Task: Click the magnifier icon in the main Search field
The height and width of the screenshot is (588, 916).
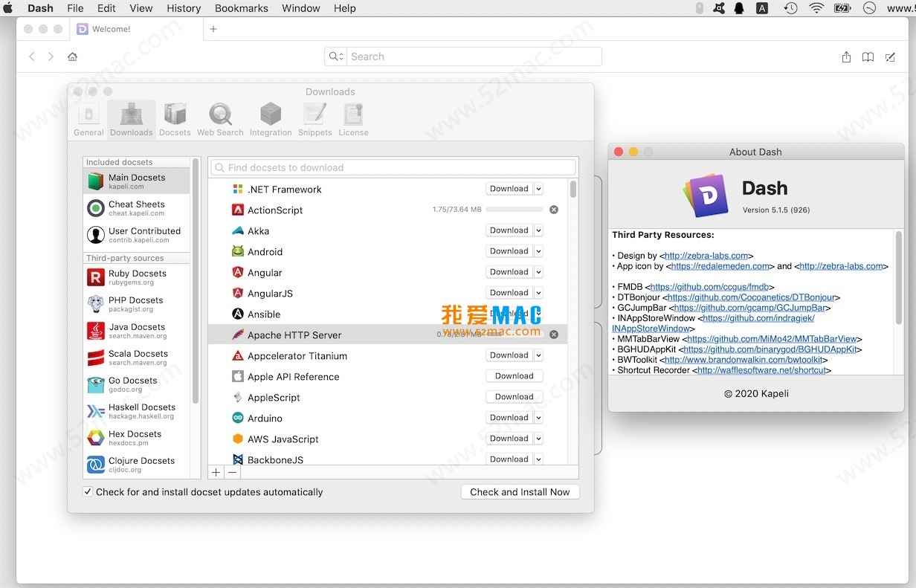Action: [335, 56]
